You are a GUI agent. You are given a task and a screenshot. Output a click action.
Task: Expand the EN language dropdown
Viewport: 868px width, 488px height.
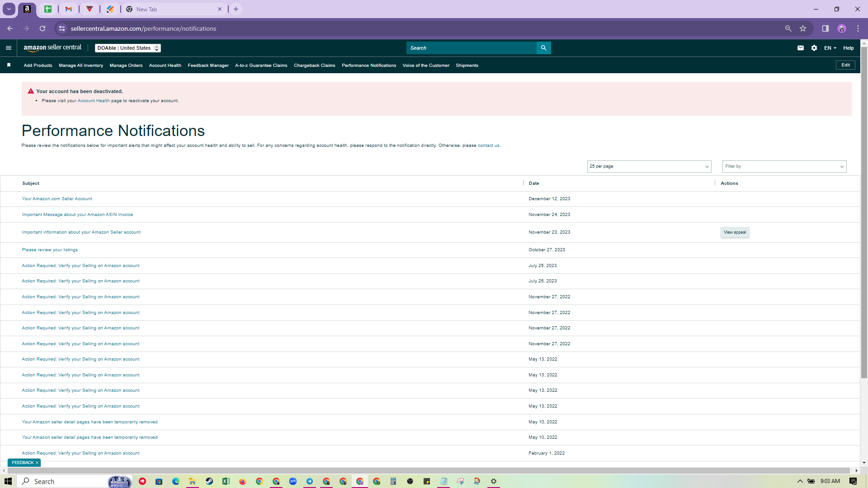[830, 48]
